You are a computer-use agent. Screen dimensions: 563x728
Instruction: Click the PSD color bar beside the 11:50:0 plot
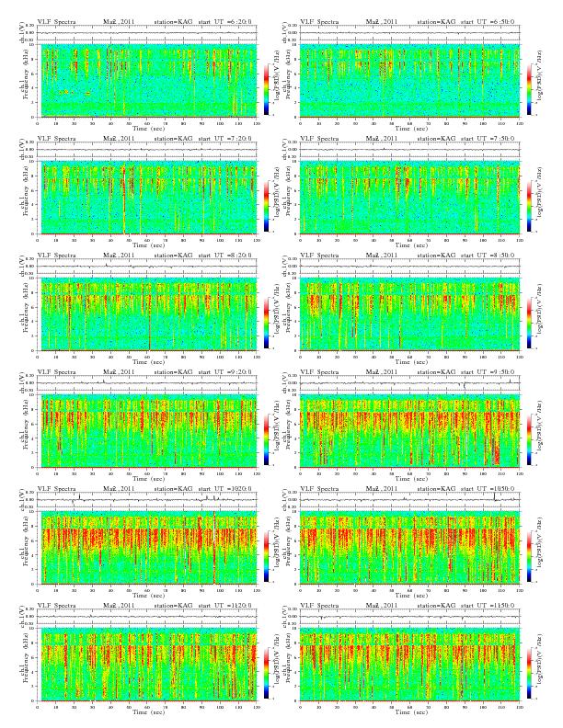point(530,673)
